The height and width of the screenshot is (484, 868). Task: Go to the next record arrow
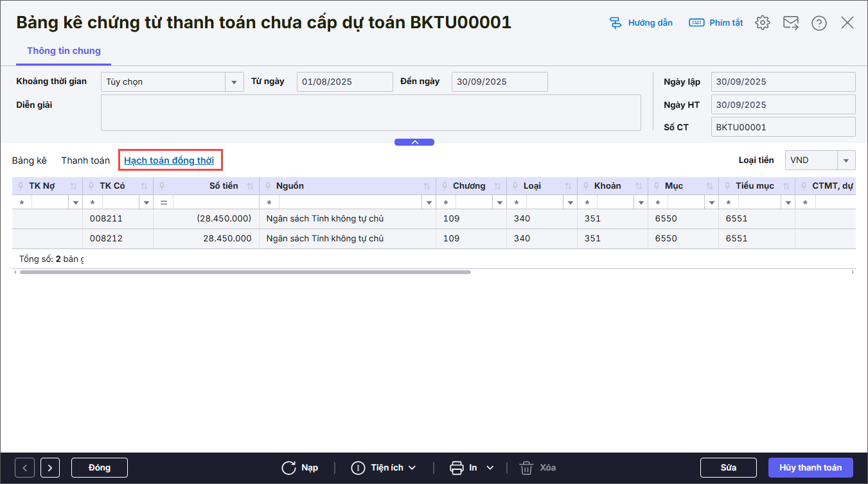click(50, 468)
